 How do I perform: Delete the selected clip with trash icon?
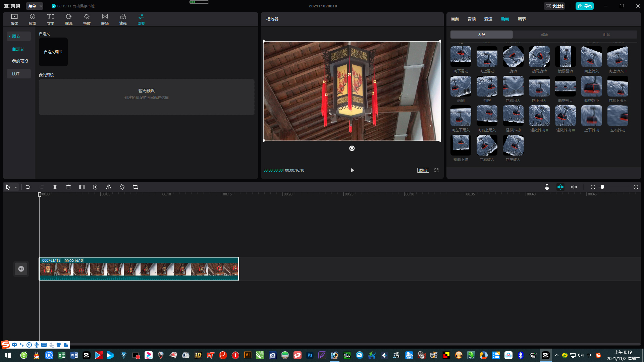(x=68, y=187)
